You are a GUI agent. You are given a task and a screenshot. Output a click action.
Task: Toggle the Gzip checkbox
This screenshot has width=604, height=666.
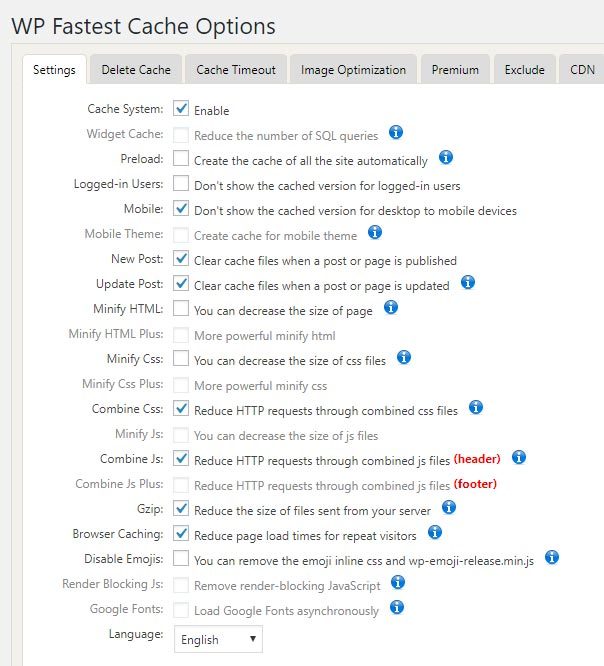click(181, 508)
